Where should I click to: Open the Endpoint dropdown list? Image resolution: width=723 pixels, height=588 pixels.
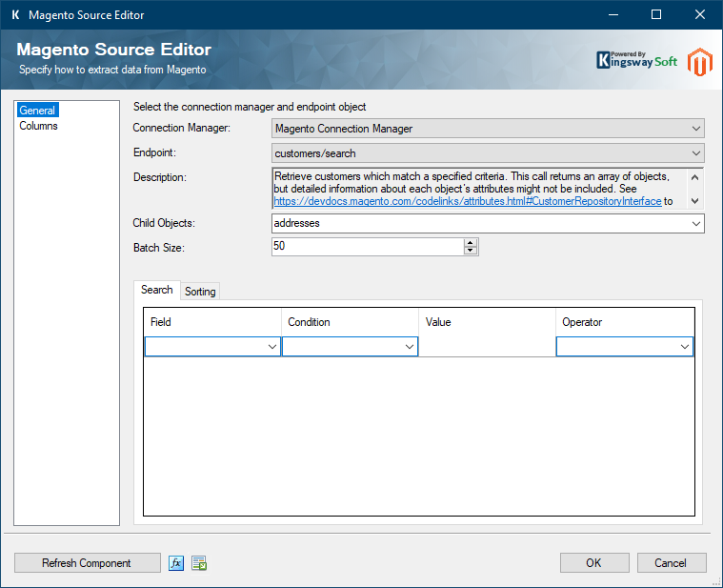pos(695,153)
